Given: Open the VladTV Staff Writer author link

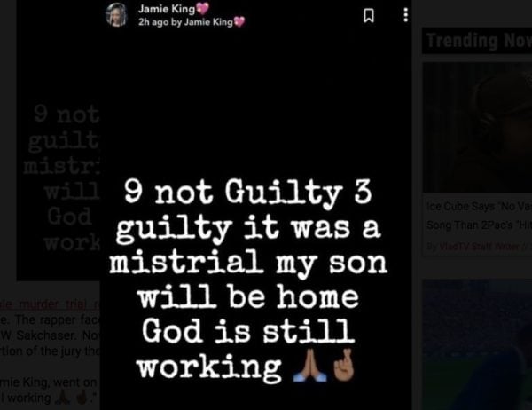Looking at the screenshot, I should point(479,247).
